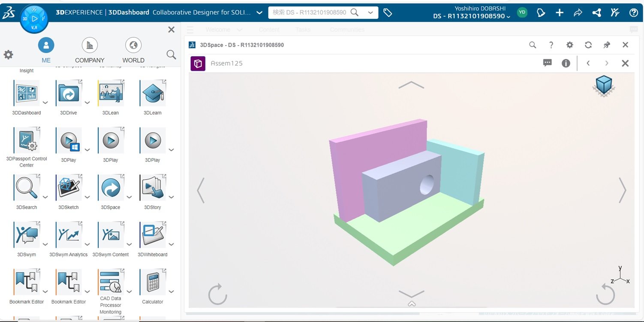The width and height of the screenshot is (644, 322).
Task: Open the 3DSearch app
Action: point(27,188)
